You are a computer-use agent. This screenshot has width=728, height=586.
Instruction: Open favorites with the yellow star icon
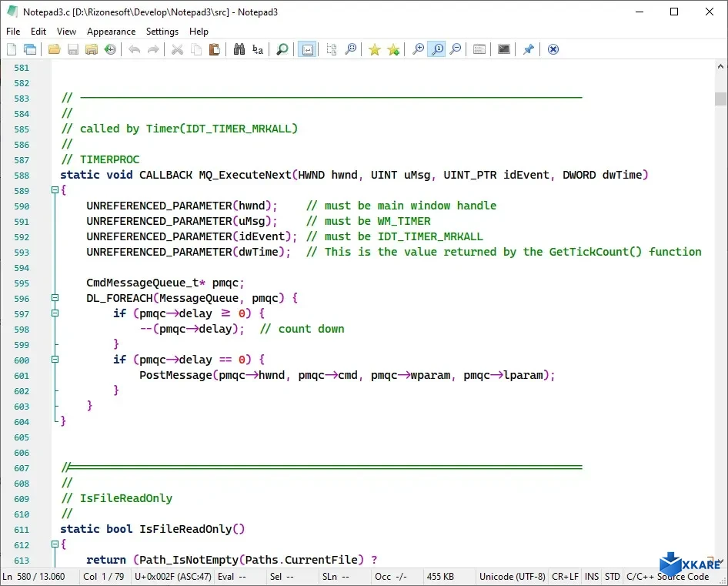(374, 49)
